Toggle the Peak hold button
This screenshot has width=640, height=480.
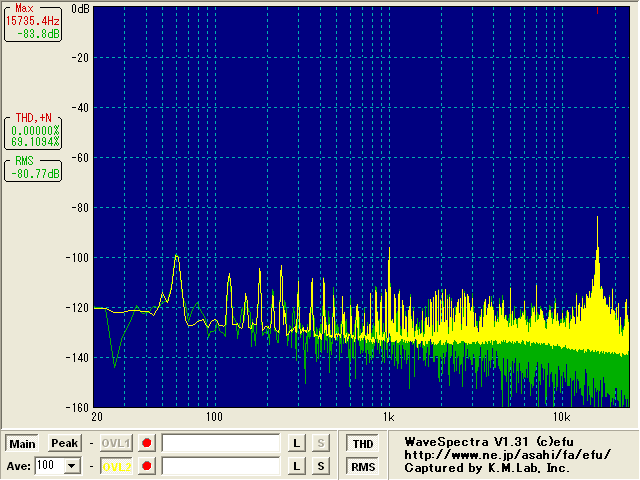pyautogui.click(x=64, y=443)
